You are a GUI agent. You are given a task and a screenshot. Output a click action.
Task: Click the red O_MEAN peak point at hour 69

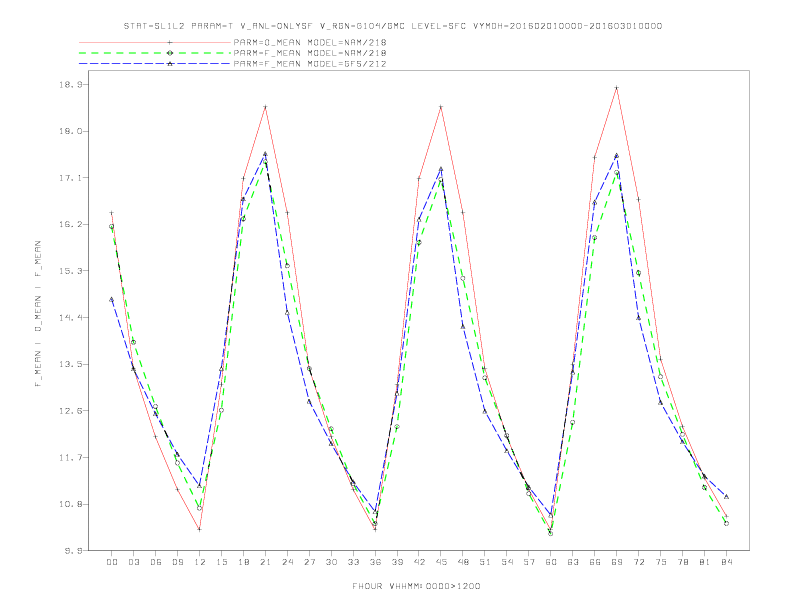[617, 88]
